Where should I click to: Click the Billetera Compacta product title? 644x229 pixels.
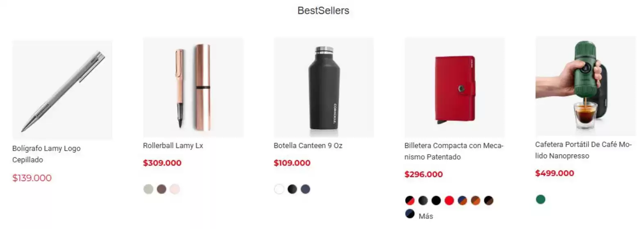[x=454, y=151]
